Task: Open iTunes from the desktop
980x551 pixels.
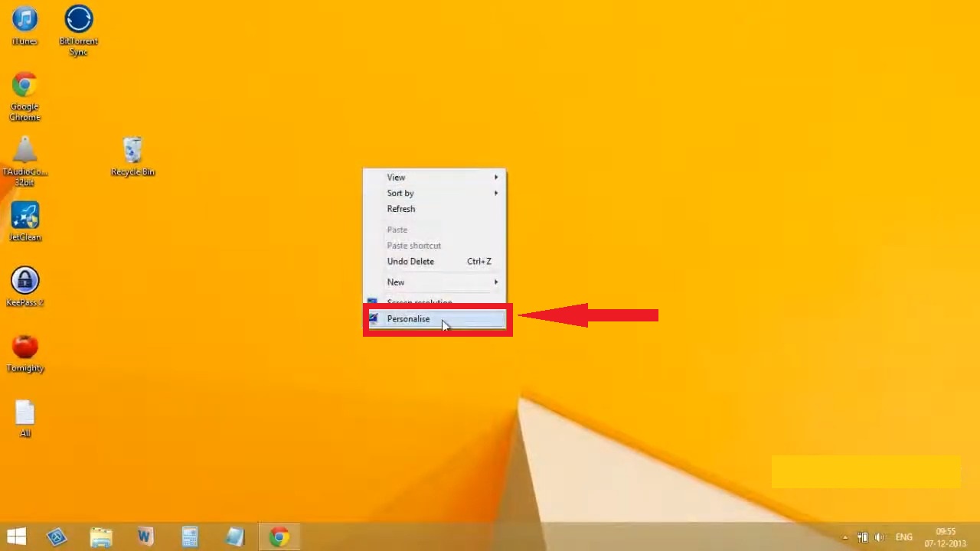Action: click(24, 19)
